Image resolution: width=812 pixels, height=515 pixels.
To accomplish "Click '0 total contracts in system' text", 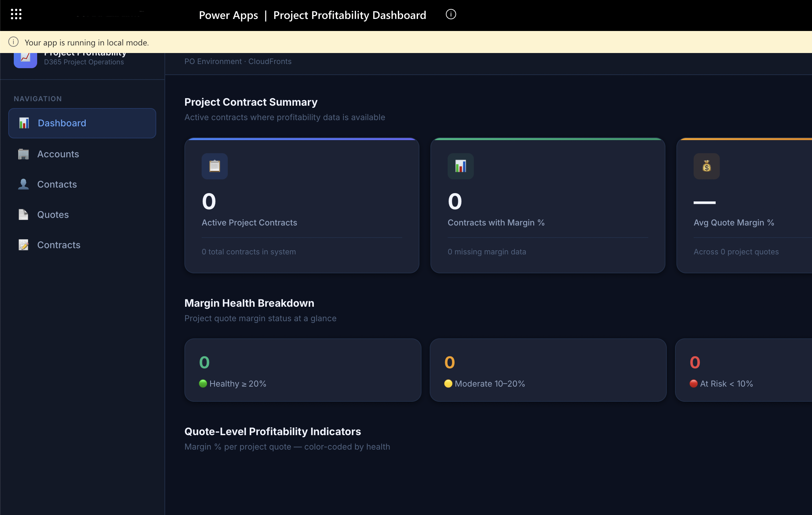I will tap(249, 252).
